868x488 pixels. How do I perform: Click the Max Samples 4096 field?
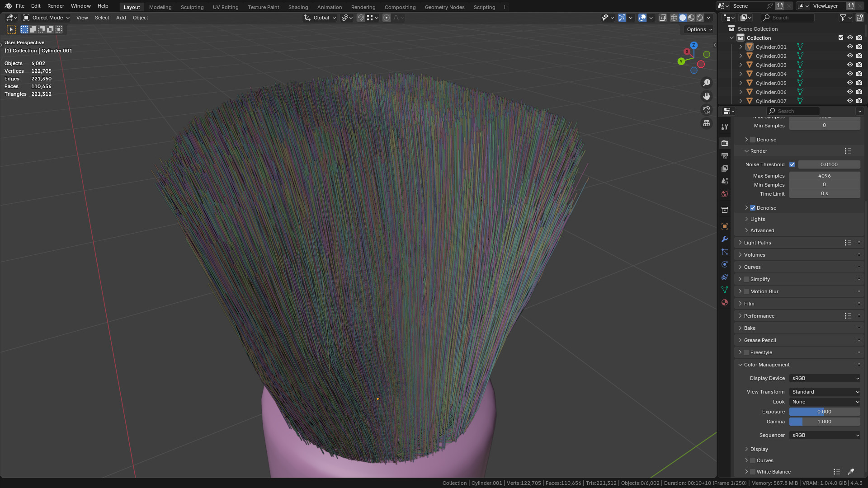pos(825,176)
